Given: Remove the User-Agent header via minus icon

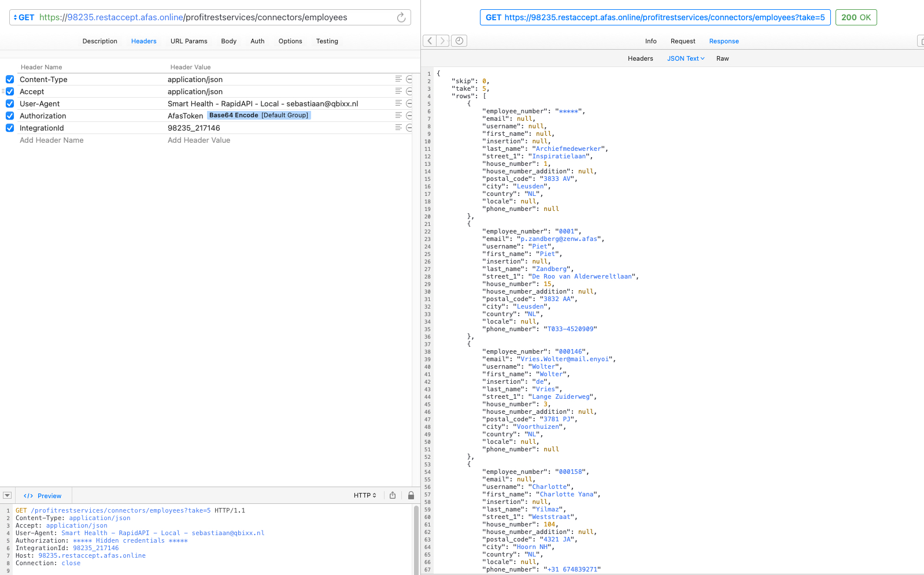Looking at the screenshot, I should coord(409,103).
